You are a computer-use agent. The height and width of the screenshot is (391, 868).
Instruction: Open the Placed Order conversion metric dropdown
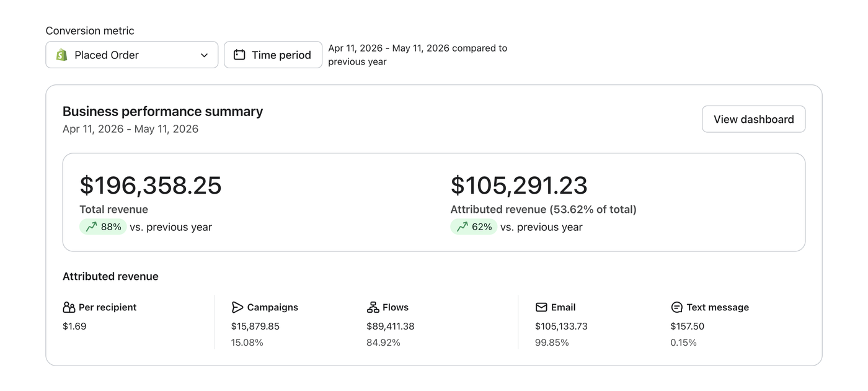point(131,55)
